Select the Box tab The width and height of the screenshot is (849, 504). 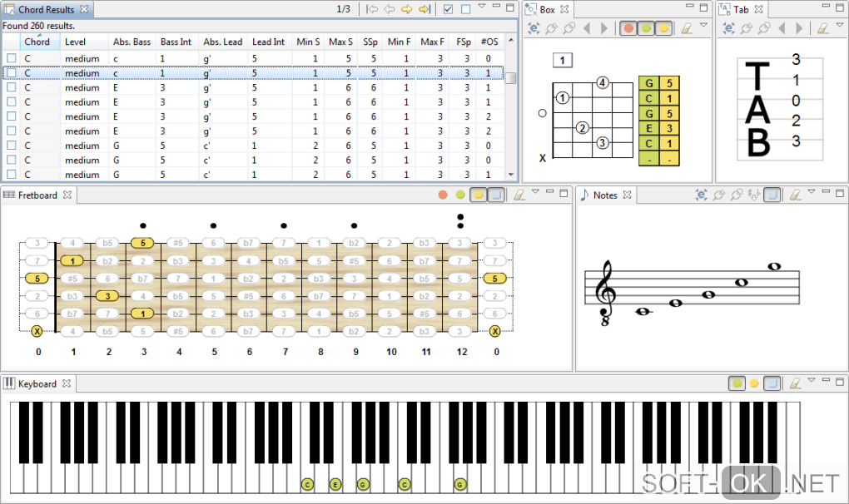point(547,9)
